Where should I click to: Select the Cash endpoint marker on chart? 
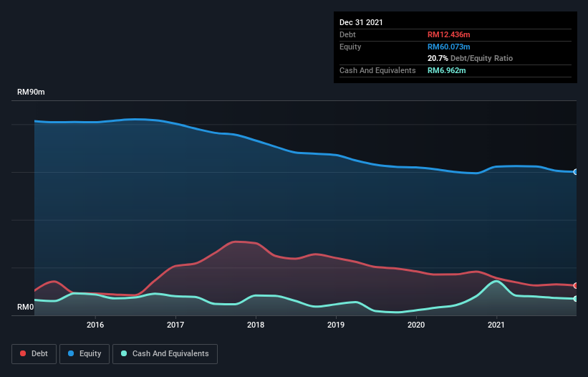[x=576, y=299]
